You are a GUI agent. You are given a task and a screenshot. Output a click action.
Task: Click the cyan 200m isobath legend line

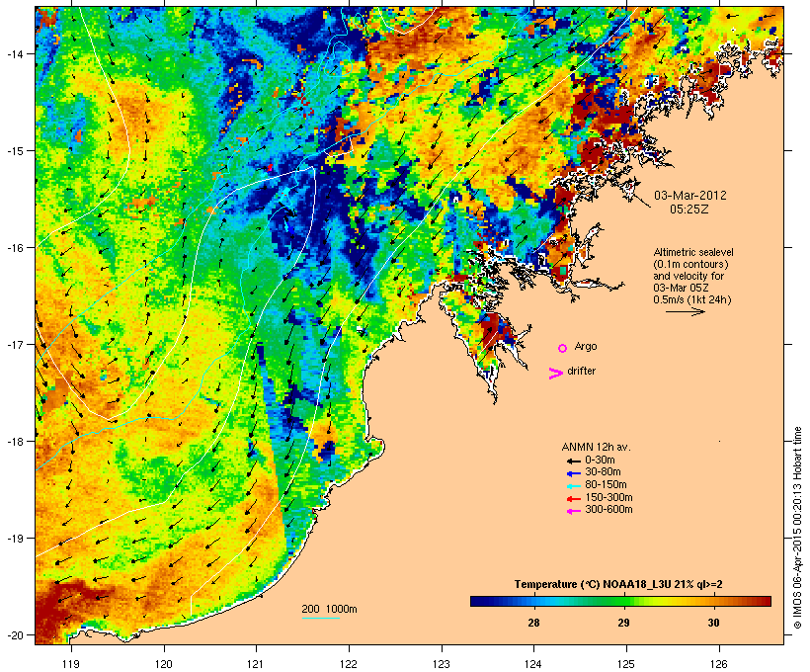tap(320, 618)
